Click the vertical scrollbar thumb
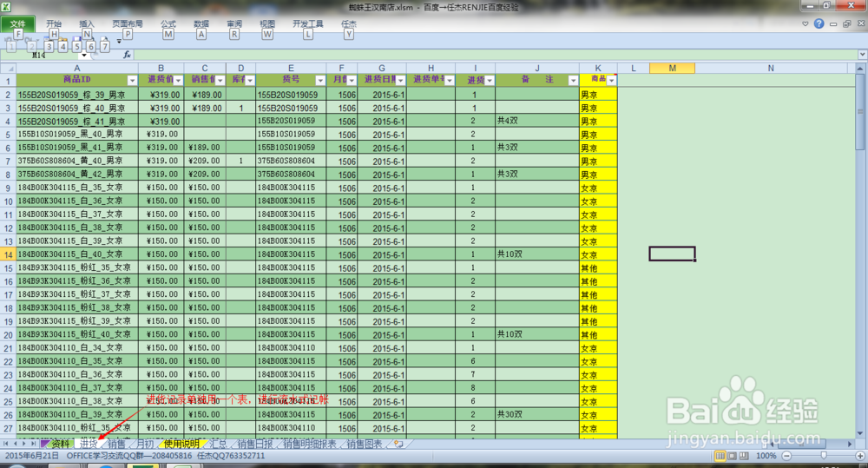 point(859,111)
